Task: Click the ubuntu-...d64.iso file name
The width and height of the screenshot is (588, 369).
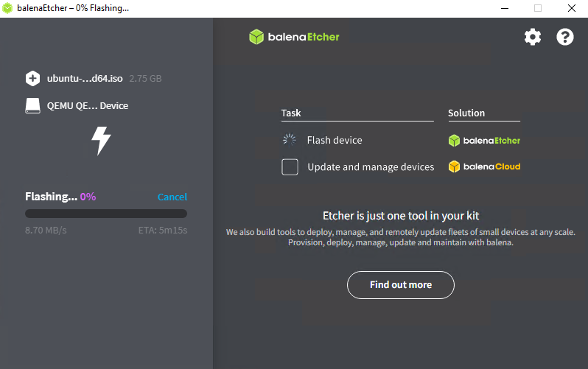Action: point(85,78)
